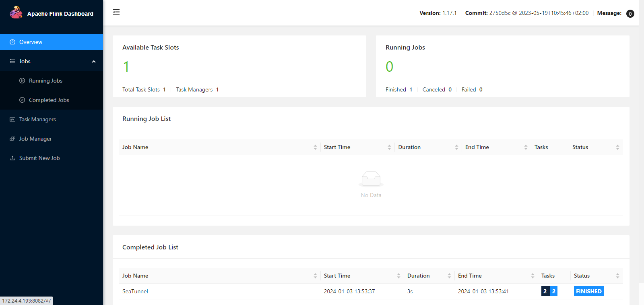
Task: Open the Submit New Job page
Action: point(39,158)
